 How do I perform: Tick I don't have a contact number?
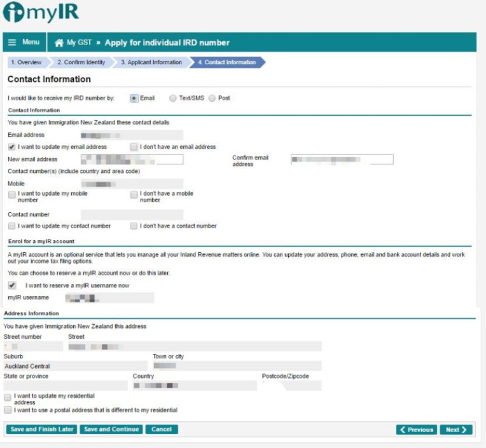pos(134,226)
